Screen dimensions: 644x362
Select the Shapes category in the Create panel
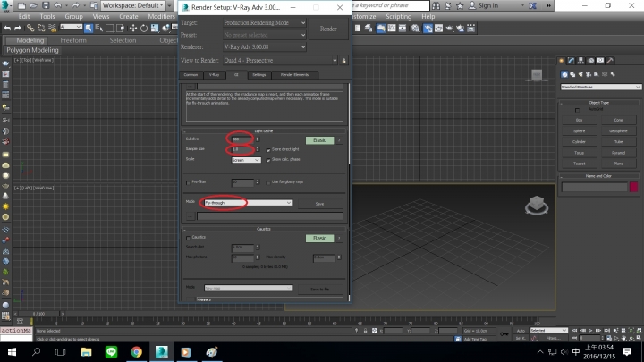[x=572, y=74]
